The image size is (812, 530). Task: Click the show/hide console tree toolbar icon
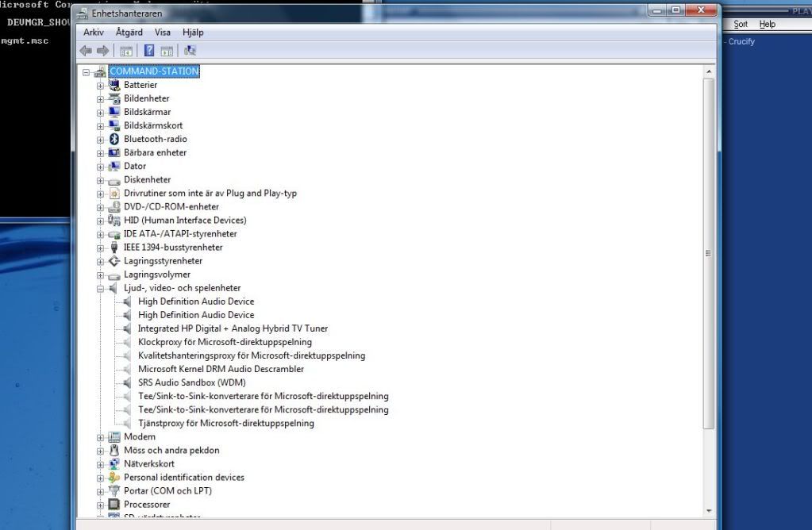tap(126, 51)
